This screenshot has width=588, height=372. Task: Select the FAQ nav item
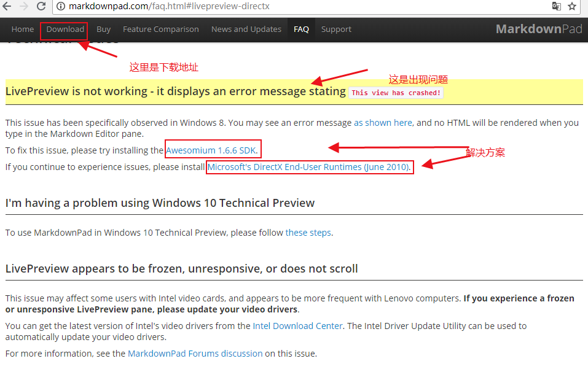(x=301, y=29)
